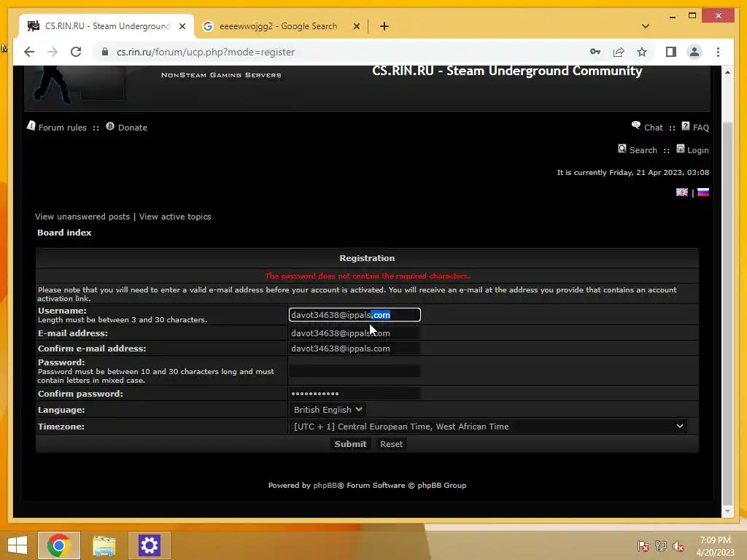Click the Submit button
This screenshot has width=747, height=560.
[350, 444]
